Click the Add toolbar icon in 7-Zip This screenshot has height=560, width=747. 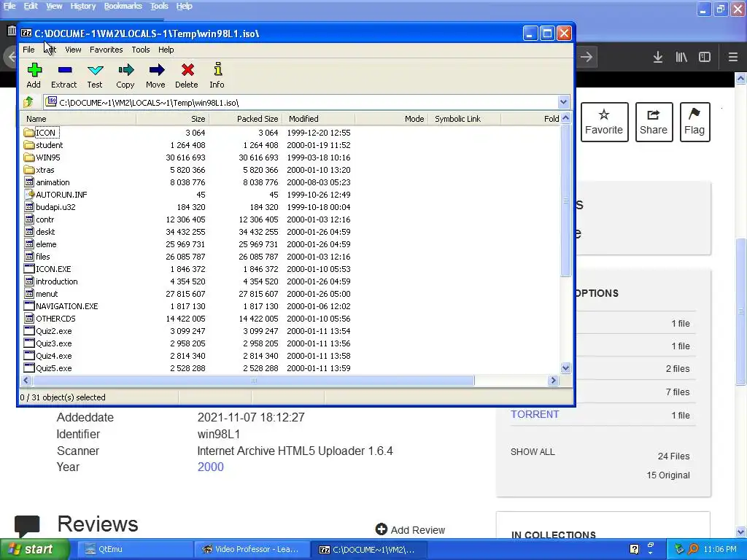pos(34,71)
